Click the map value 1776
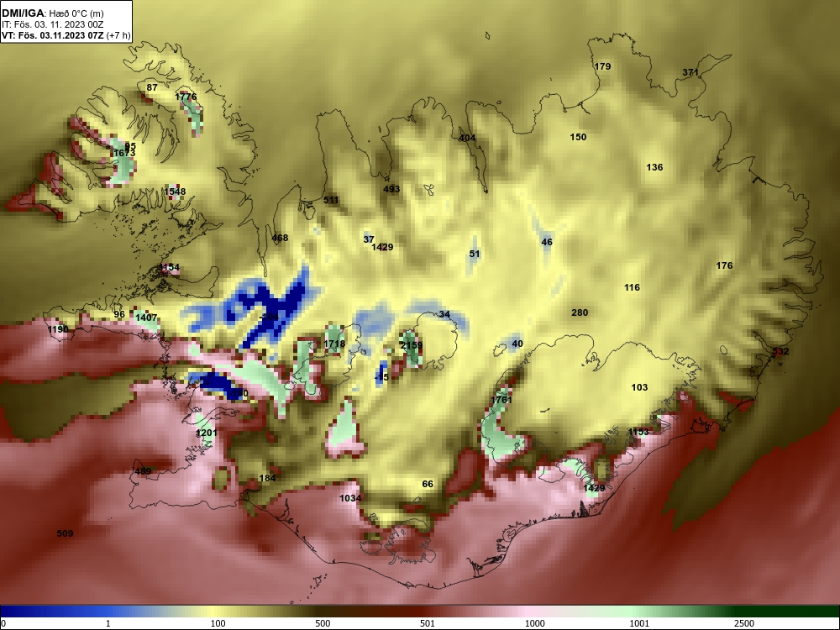 pos(186,97)
